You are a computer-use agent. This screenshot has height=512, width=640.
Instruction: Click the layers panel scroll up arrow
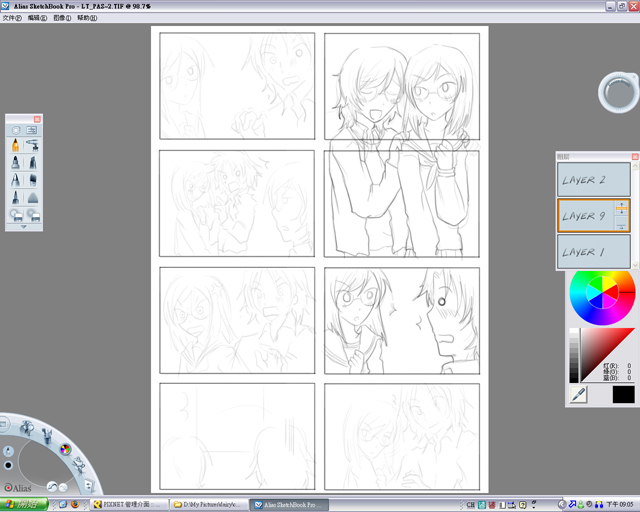635,166
